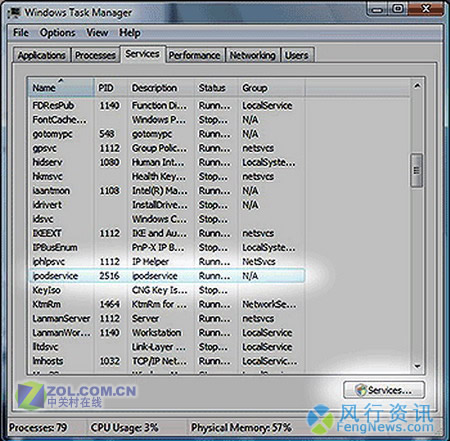The height and width of the screenshot is (441, 450).
Task: Select the IKEEXT service row
Action: click(166, 233)
